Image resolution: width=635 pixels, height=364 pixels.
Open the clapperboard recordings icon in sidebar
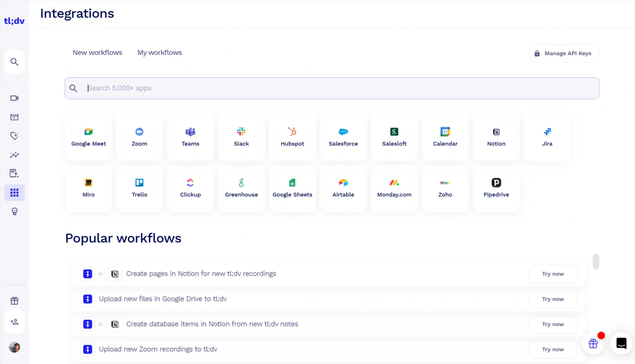pos(14,117)
